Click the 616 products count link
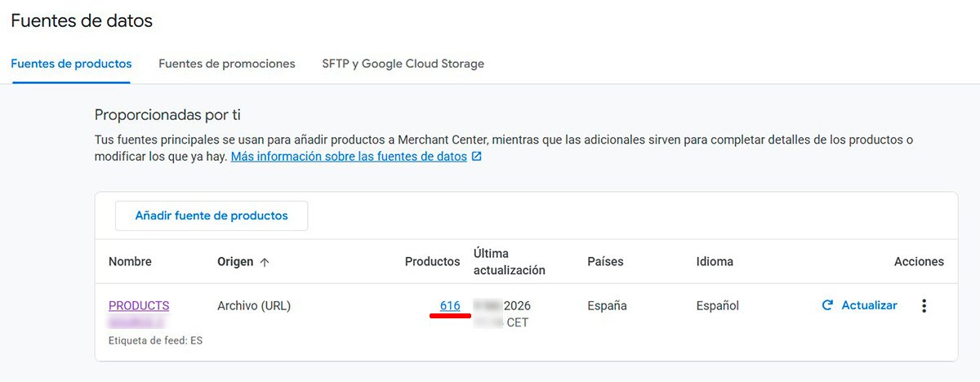 click(450, 306)
